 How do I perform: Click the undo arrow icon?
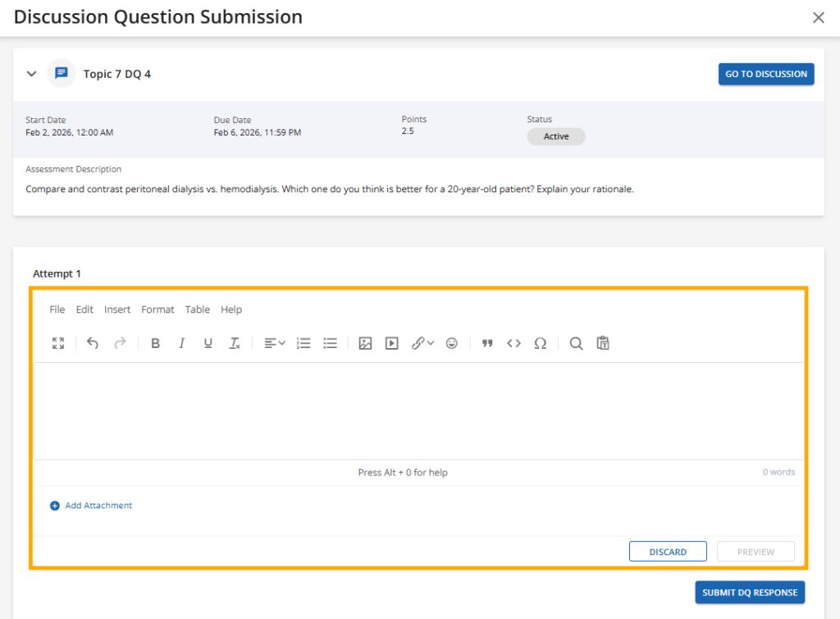93,343
